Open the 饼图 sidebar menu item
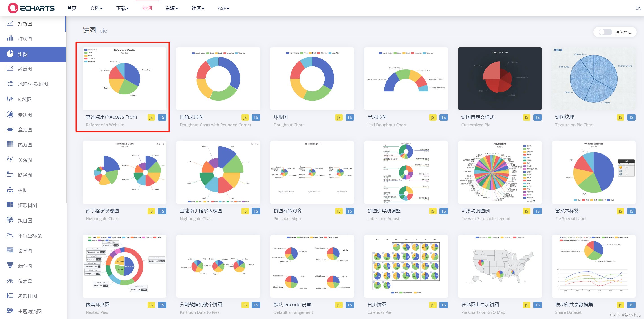Viewport: 644px width, 319px height. click(x=33, y=54)
